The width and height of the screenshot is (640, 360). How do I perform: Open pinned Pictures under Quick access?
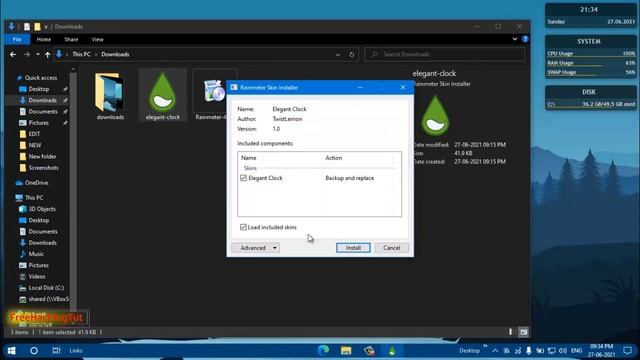38,123
